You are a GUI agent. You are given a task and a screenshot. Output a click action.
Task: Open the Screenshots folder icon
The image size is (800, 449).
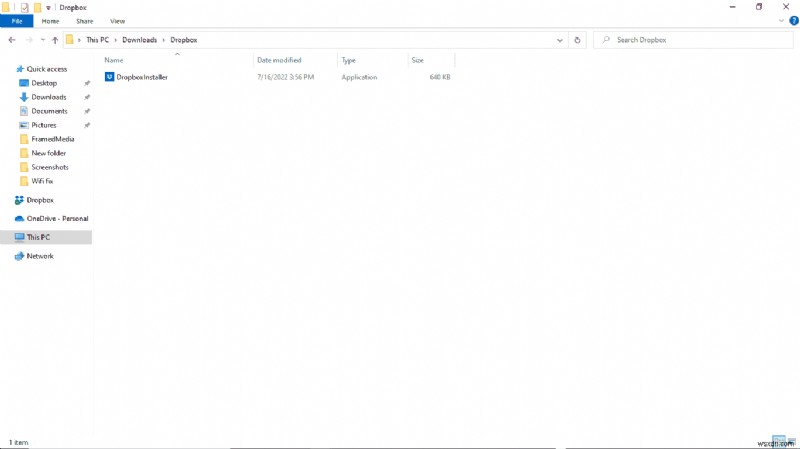pyautogui.click(x=23, y=167)
